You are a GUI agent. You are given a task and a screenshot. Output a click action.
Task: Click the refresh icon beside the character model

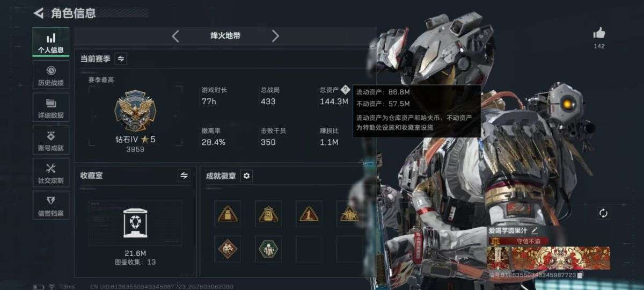(x=603, y=213)
